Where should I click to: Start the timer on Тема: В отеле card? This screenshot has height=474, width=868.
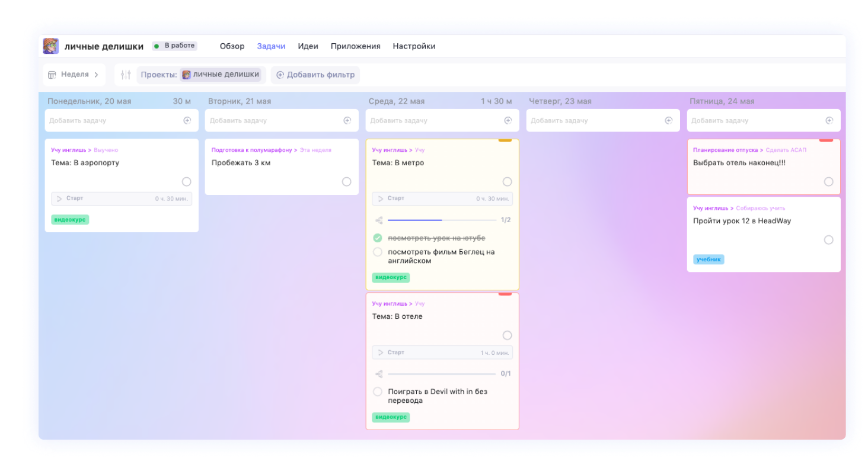point(381,353)
